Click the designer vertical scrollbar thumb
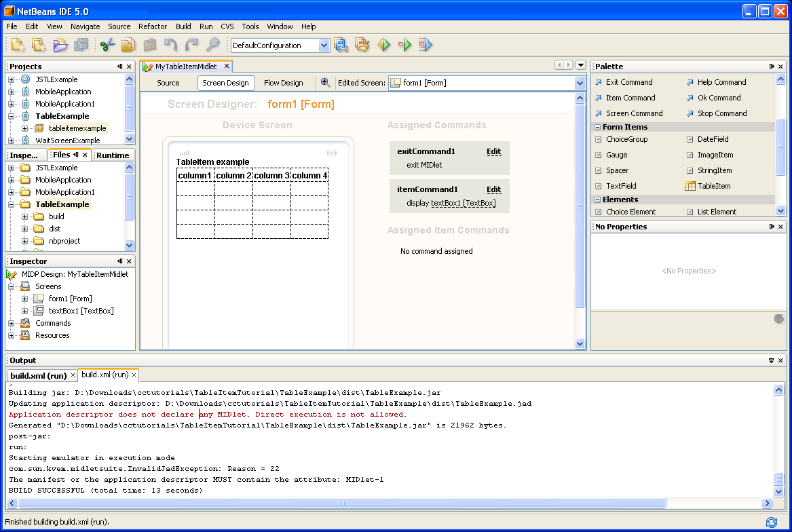Image resolution: width=792 pixels, height=532 pixels. pos(580,205)
